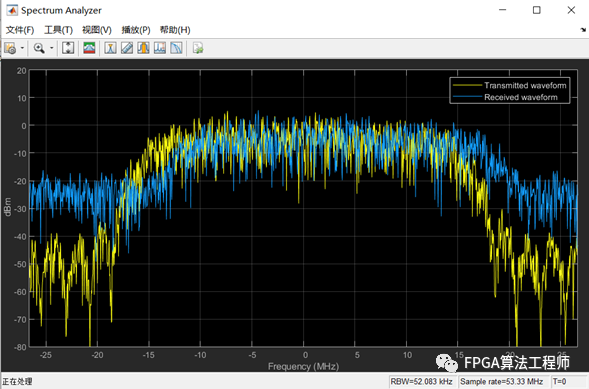The image size is (589, 389).
Task: Click the blue Received waveform legend line
Action: click(468, 97)
